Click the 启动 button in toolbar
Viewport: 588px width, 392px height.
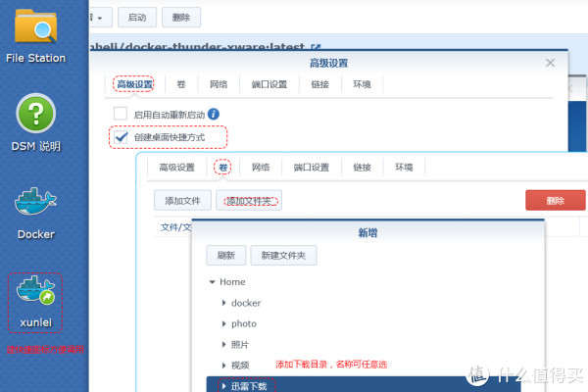(137, 18)
